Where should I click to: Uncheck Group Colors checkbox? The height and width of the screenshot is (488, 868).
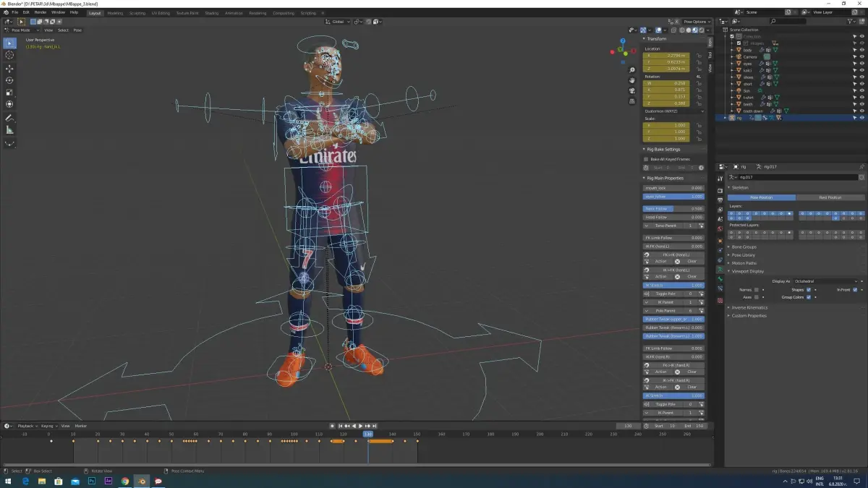(x=808, y=297)
